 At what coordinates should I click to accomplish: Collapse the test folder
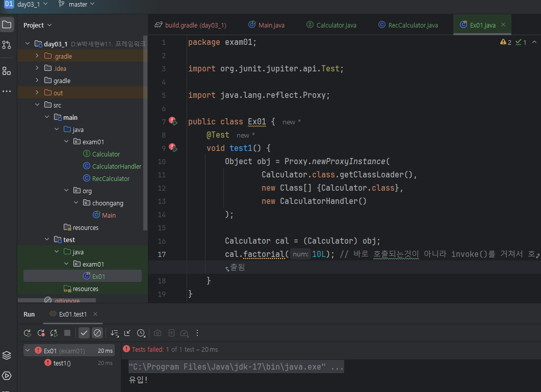click(x=47, y=240)
